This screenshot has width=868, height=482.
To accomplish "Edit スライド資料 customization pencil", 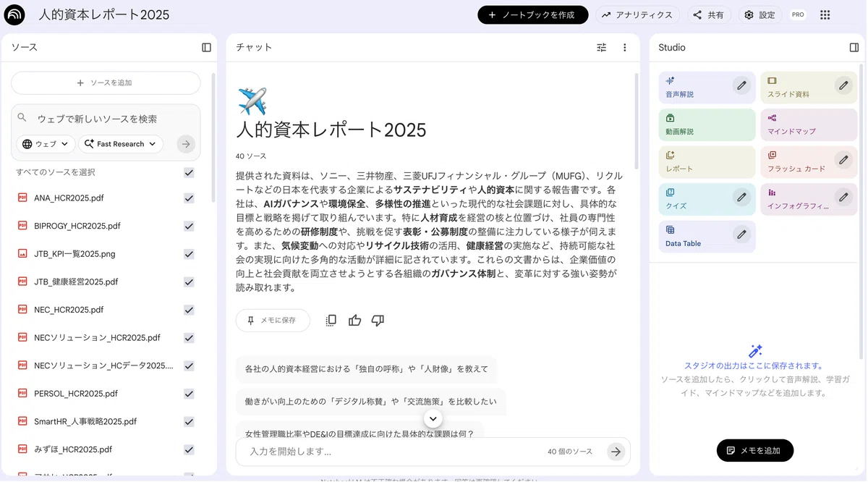I will 843,85.
